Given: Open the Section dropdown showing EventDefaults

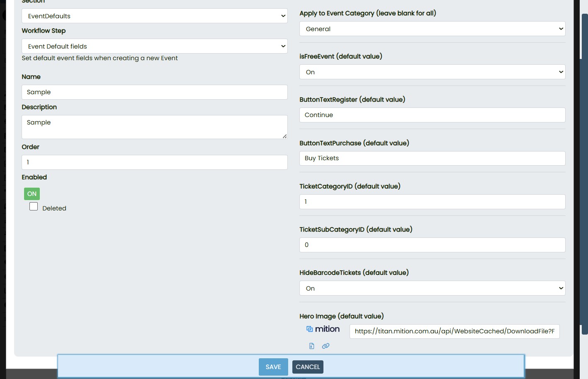Looking at the screenshot, I should [154, 16].
